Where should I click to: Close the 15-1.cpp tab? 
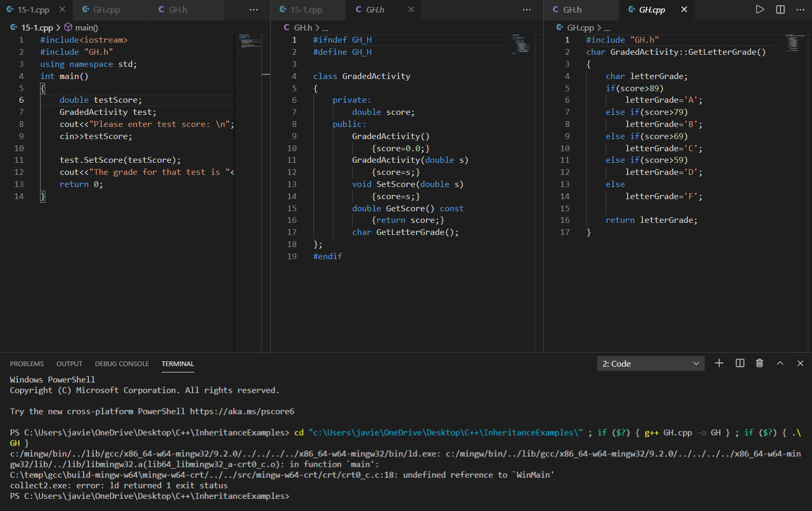[62, 9]
